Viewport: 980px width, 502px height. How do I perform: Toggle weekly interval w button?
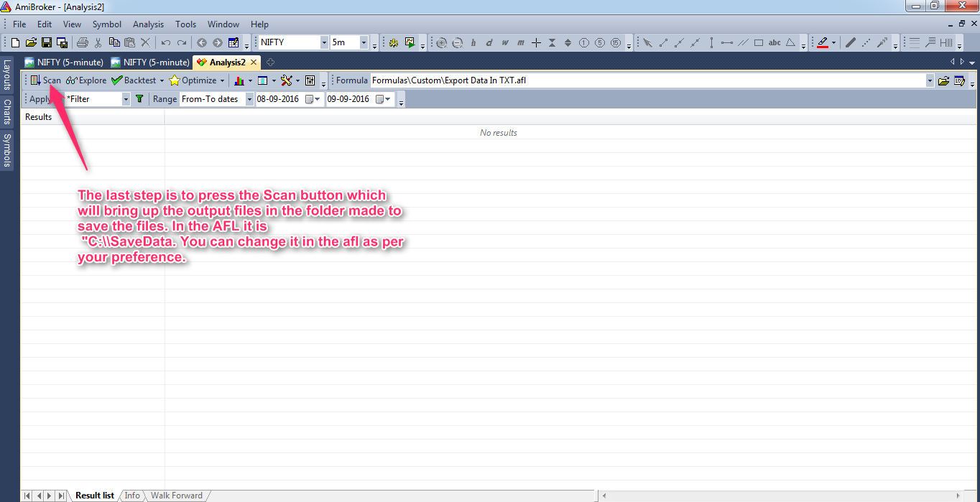(x=505, y=42)
